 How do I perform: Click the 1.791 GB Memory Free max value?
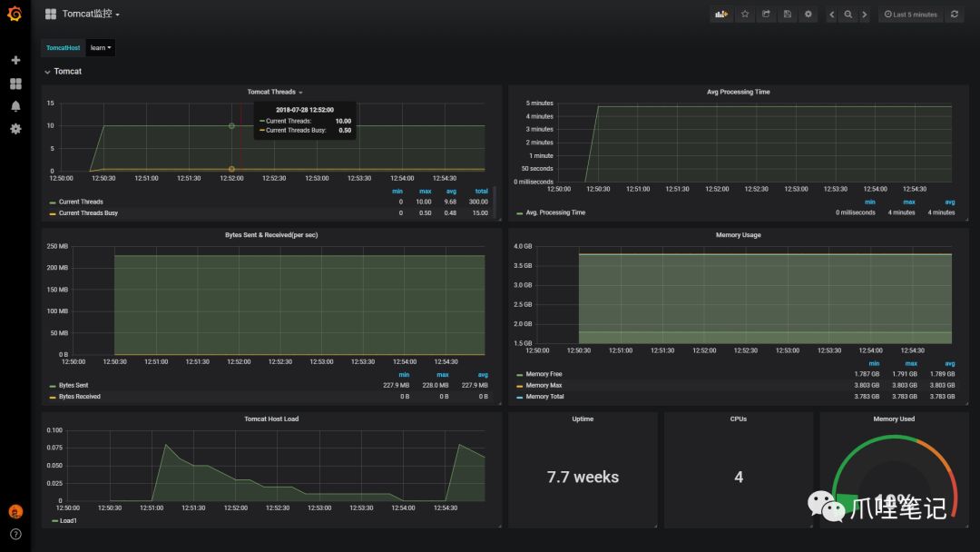[905, 374]
